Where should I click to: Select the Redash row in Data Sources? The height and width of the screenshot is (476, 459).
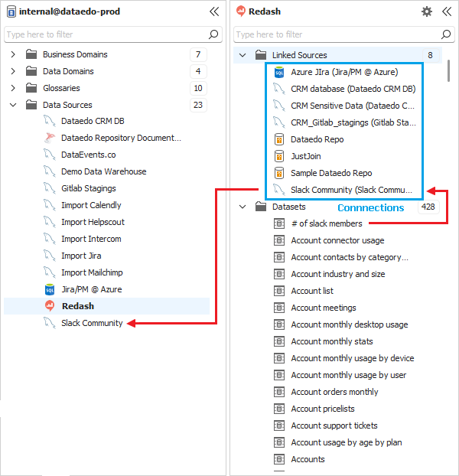tap(106, 306)
